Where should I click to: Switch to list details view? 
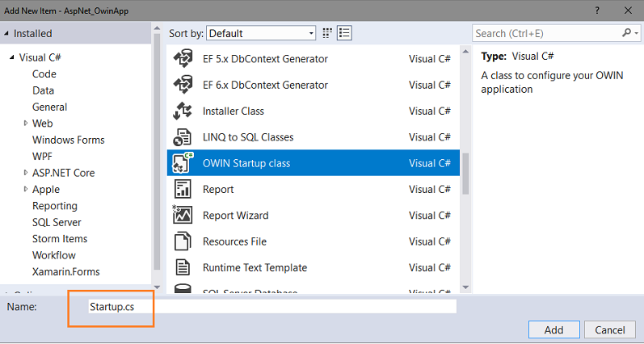point(345,33)
